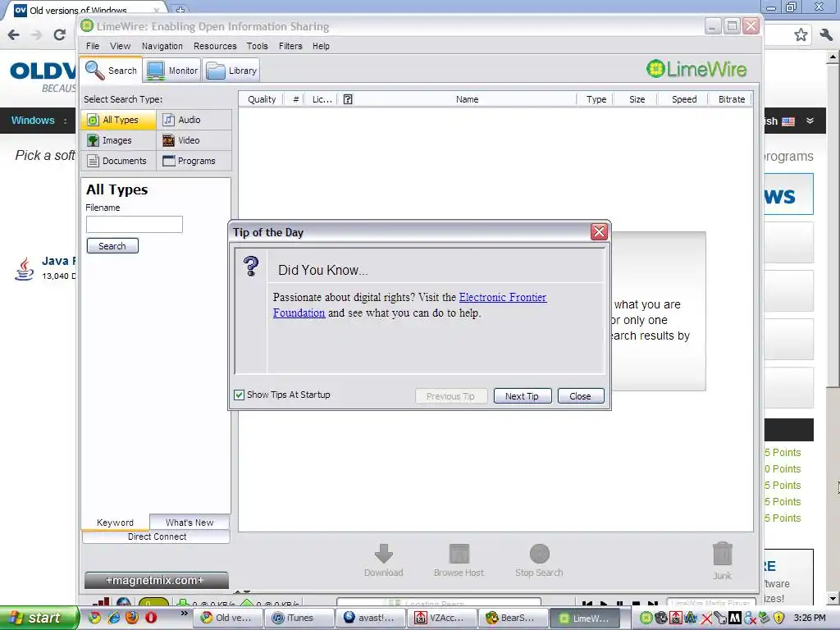840x630 pixels.
Task: Click the LimeWire logo
Action: coord(696,69)
